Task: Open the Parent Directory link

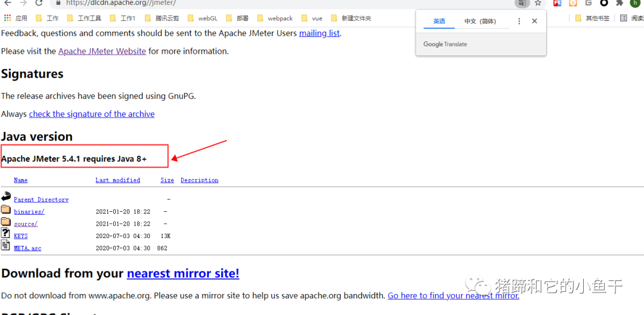Action: (41, 200)
